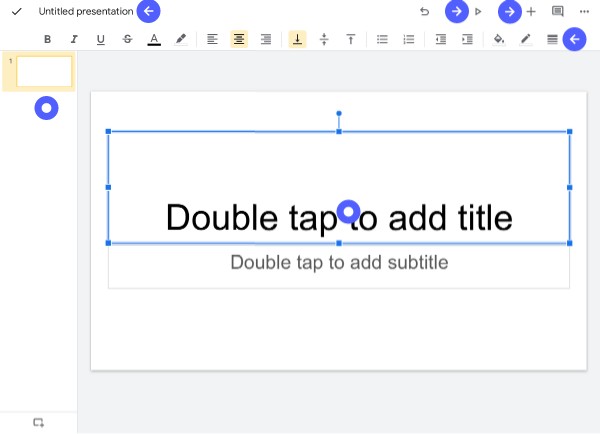Apply strikethrough to text
Screen dimensions: 600x434
[x=127, y=39]
